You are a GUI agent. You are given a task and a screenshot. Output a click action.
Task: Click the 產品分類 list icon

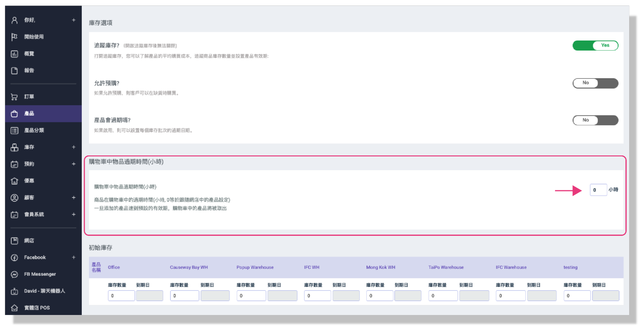click(x=14, y=131)
